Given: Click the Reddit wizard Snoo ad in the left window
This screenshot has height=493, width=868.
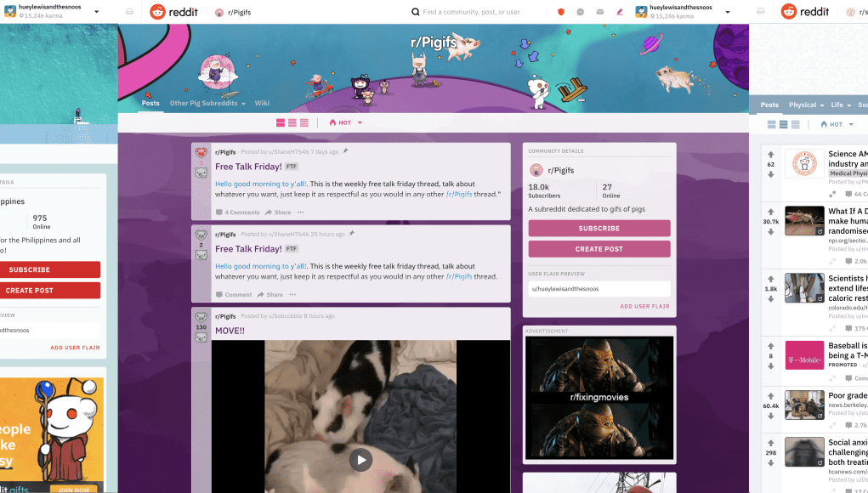Looking at the screenshot, I should click(52, 434).
